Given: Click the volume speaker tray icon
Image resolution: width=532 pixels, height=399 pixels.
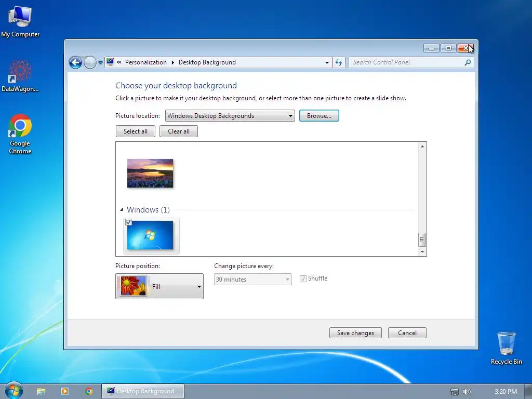Looking at the screenshot, I should [467, 392].
